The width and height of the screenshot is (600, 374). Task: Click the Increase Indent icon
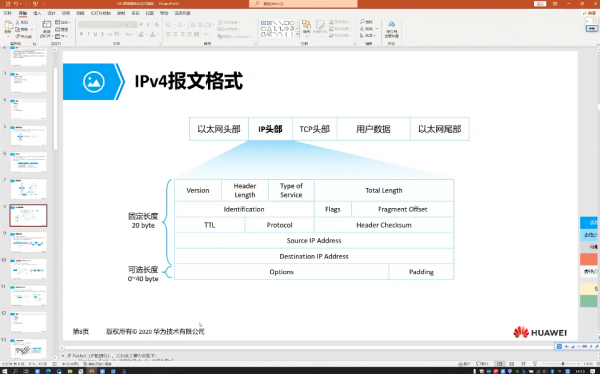[200, 24]
